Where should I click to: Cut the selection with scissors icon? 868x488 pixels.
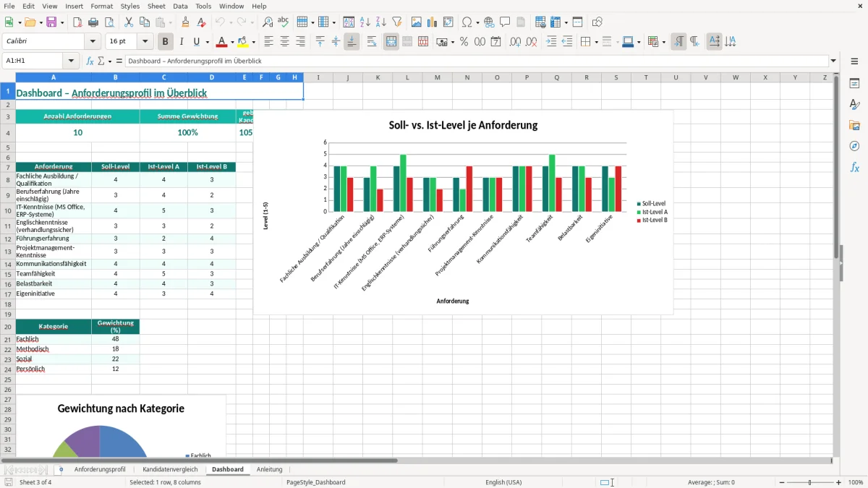(x=129, y=22)
